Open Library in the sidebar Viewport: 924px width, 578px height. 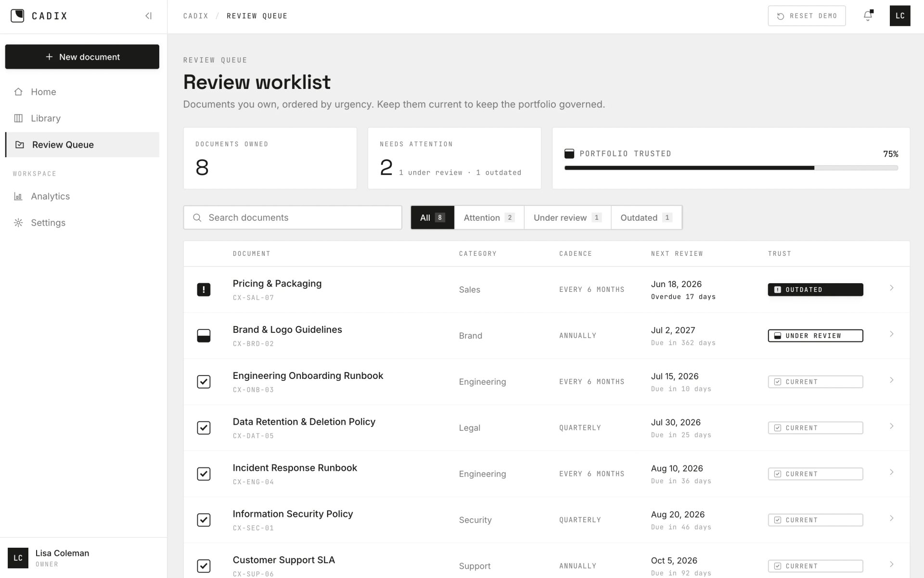tap(82, 118)
